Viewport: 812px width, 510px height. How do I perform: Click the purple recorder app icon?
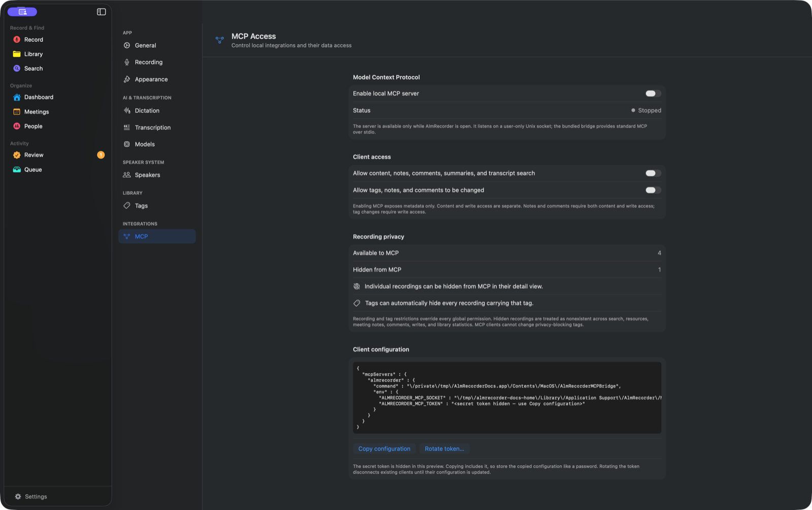pyautogui.click(x=22, y=12)
